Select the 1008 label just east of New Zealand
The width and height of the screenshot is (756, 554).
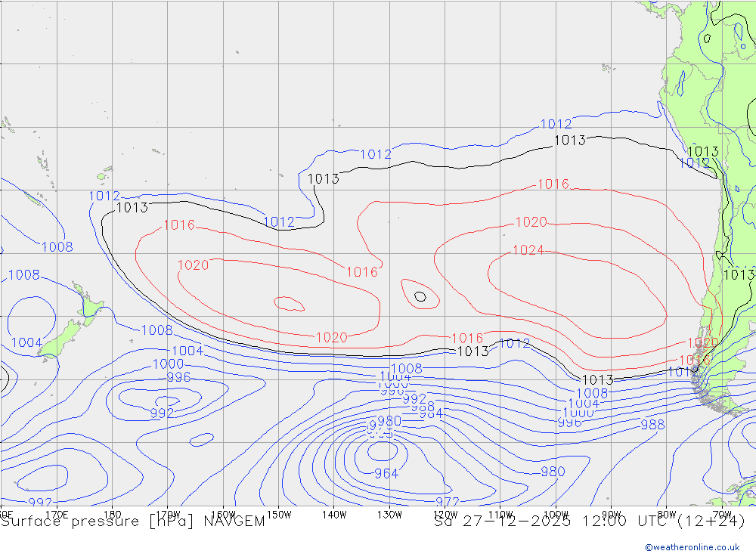156,330
